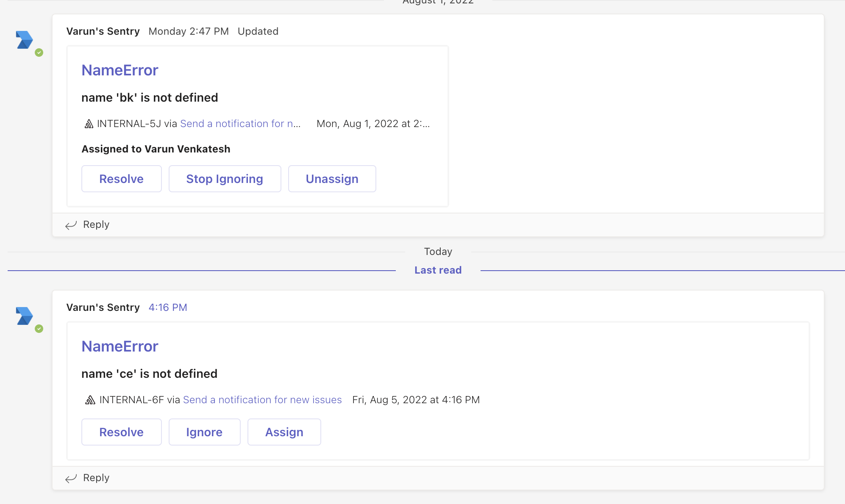Click Reply text under today's message
845x504 pixels.
click(x=96, y=478)
